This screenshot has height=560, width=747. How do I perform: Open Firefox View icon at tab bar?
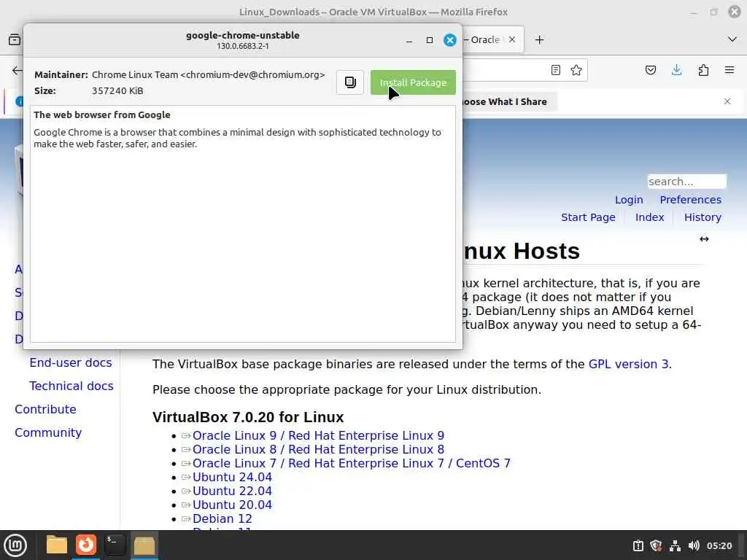tap(15, 39)
